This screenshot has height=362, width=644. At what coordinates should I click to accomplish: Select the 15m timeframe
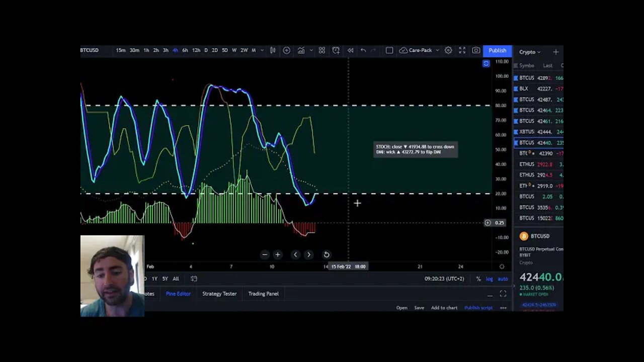click(121, 50)
